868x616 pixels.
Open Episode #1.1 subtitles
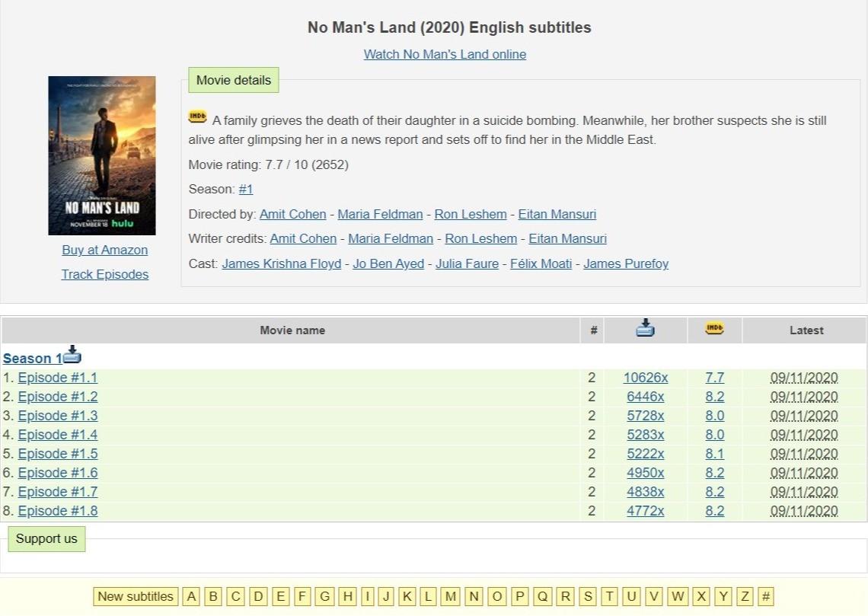58,378
